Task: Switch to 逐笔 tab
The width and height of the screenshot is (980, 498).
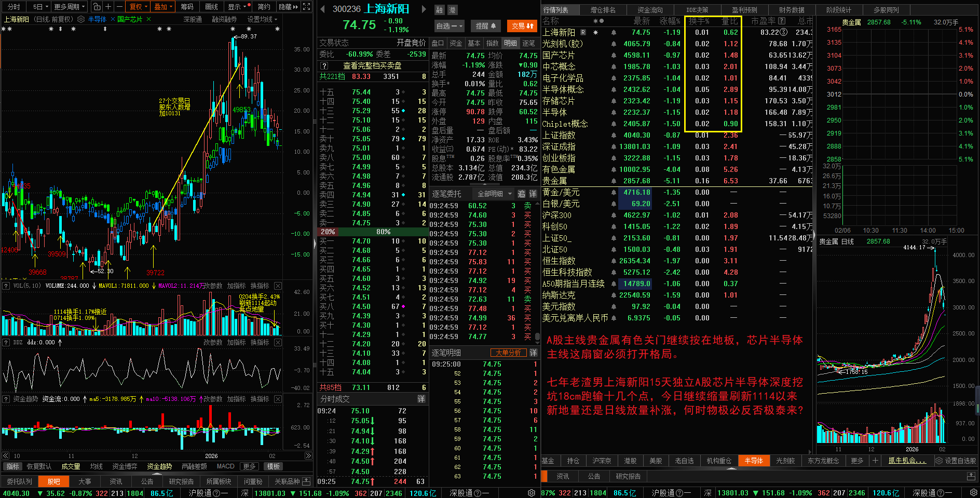Action: pyautogui.click(x=528, y=43)
